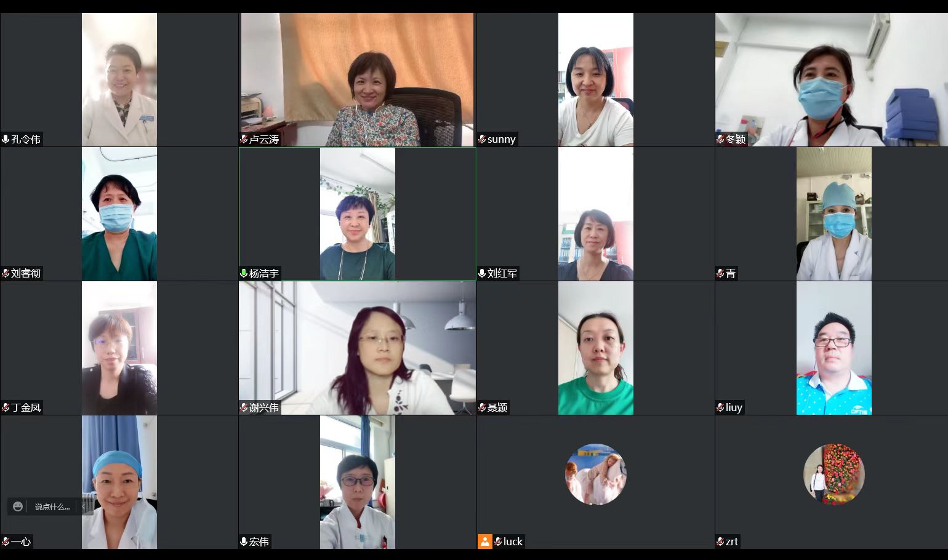
Task: Click the 聂颖 name label
Action: click(497, 407)
